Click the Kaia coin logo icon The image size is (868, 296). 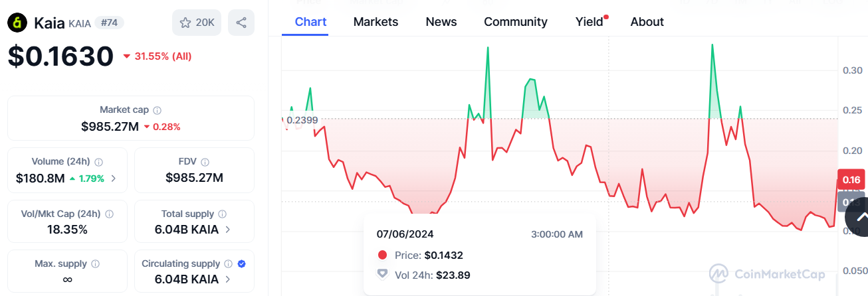point(17,23)
